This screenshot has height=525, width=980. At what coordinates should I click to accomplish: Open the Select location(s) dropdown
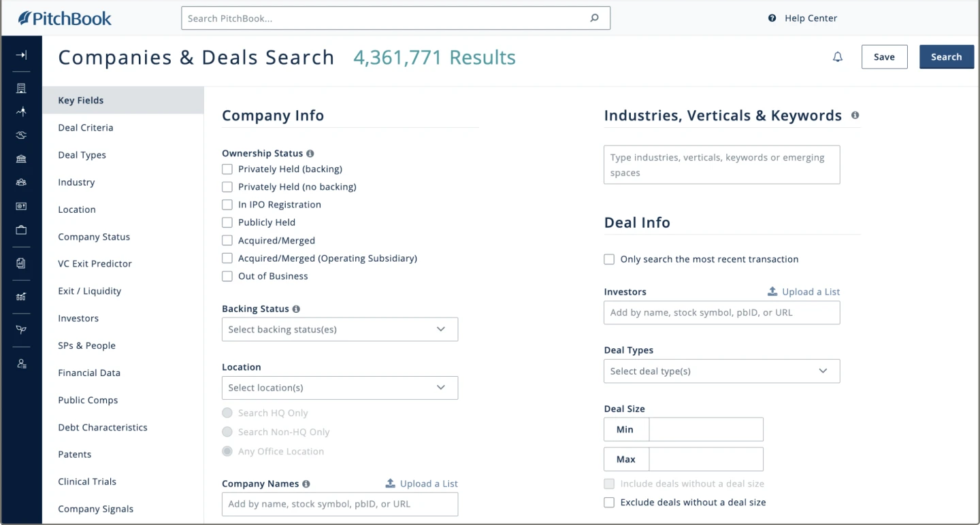(x=340, y=388)
